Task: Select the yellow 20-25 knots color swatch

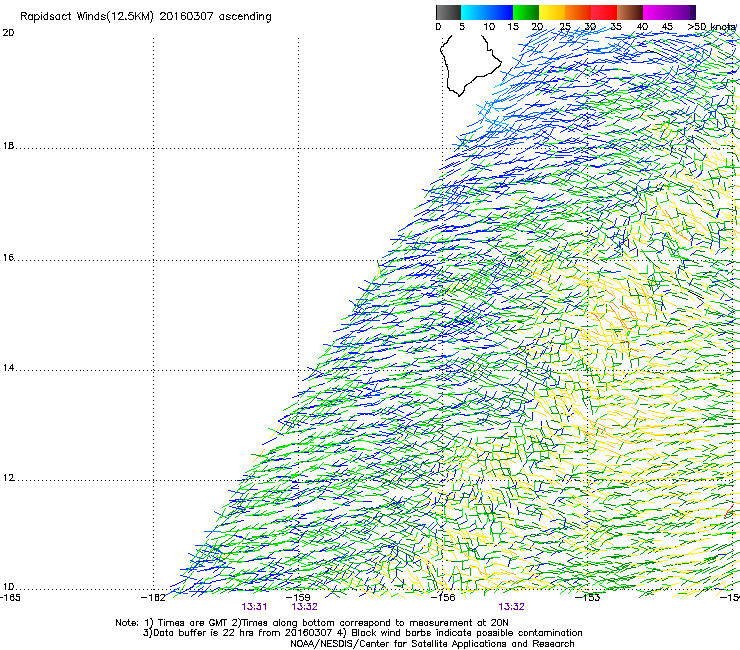Action: (552, 12)
